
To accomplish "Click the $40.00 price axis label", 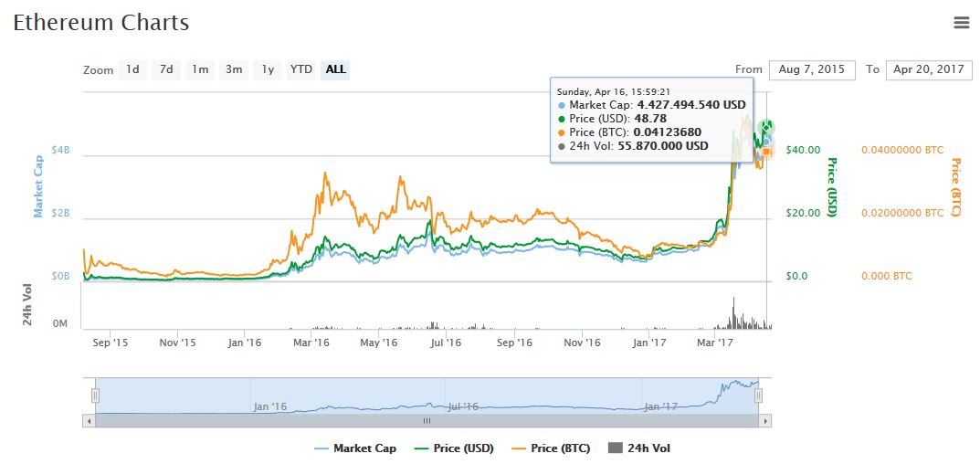I will coord(803,150).
